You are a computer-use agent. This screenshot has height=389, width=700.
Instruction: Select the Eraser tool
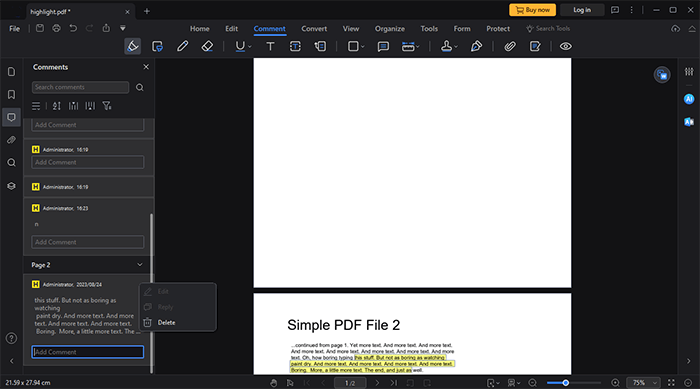(x=207, y=46)
